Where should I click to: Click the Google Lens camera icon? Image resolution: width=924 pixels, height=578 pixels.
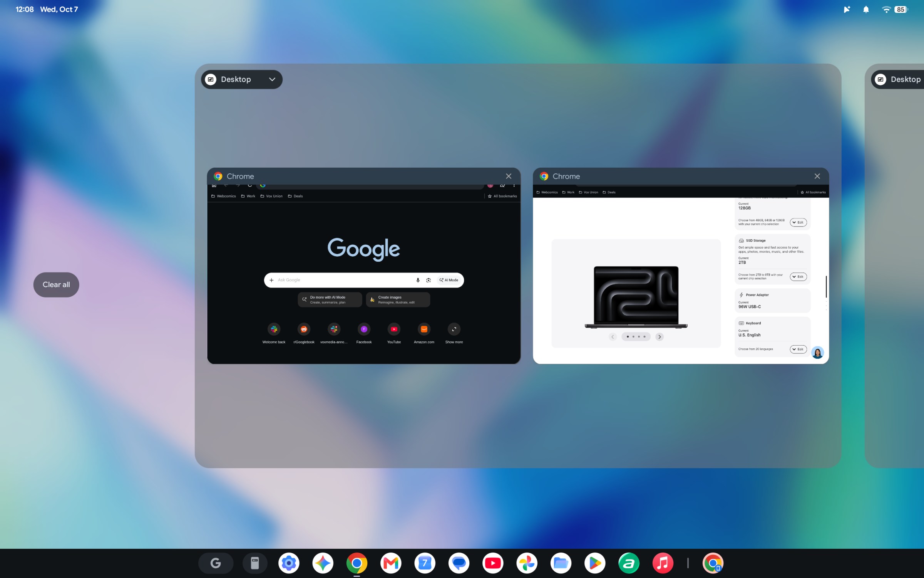tap(429, 280)
